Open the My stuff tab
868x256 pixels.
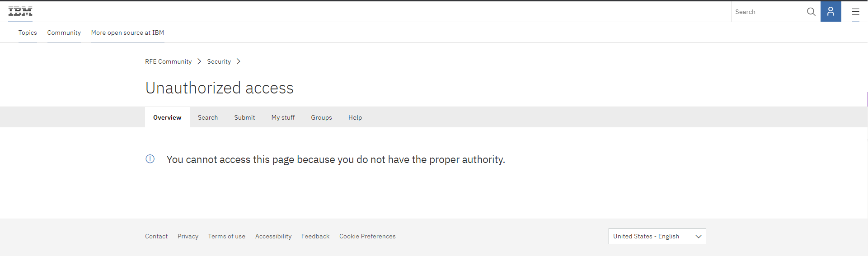tap(283, 117)
